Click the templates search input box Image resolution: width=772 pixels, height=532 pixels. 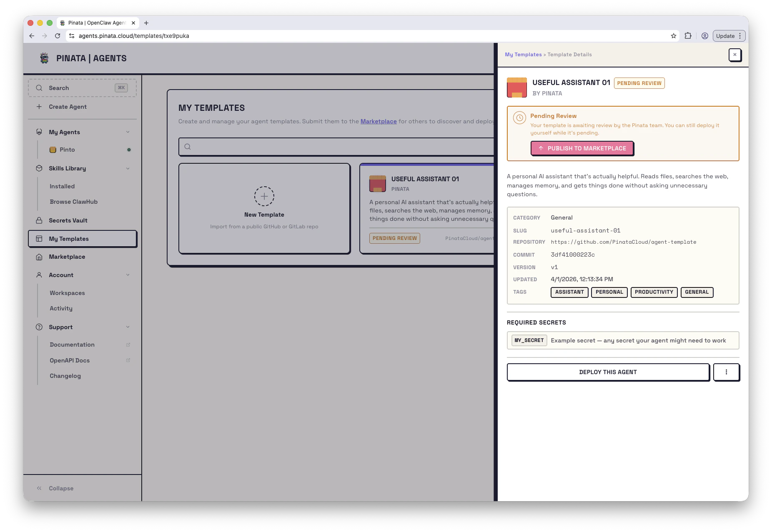336,147
